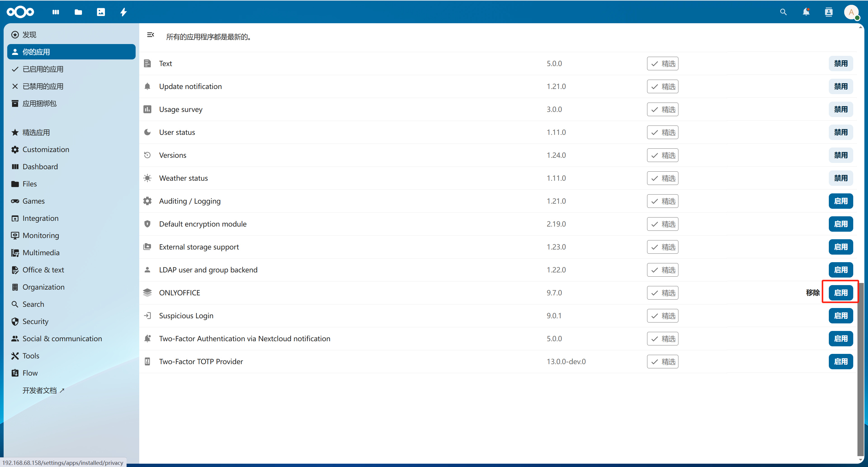The image size is (868, 467).
Task: Click the search magnifier in header
Action: tap(783, 12)
